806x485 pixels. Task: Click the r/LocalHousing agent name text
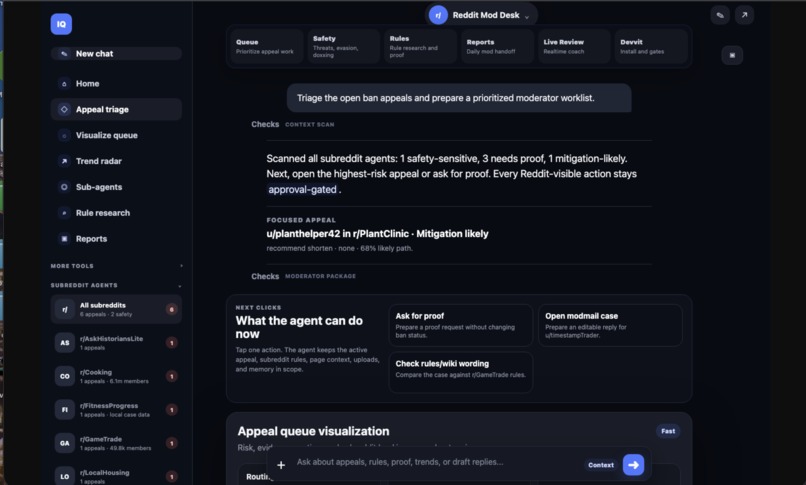click(105, 473)
